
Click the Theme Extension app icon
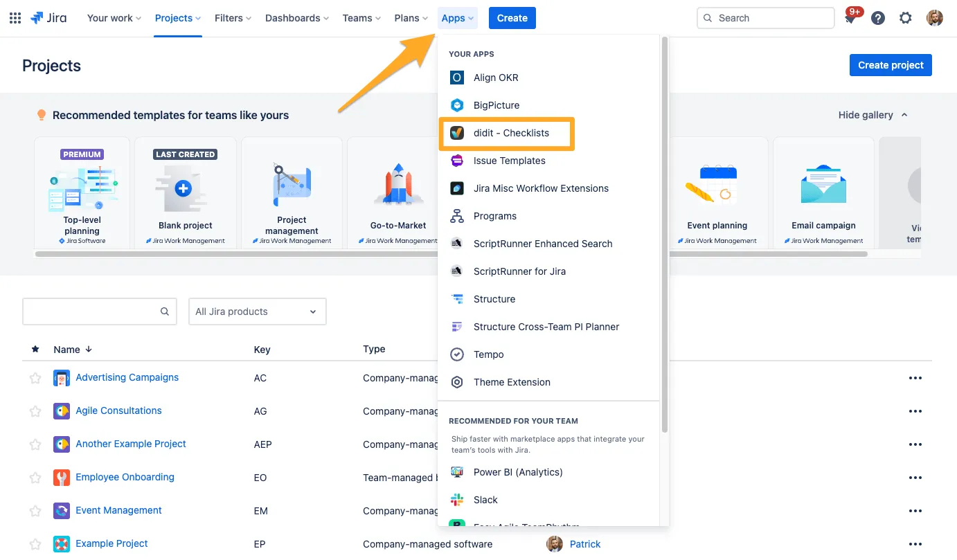457,382
